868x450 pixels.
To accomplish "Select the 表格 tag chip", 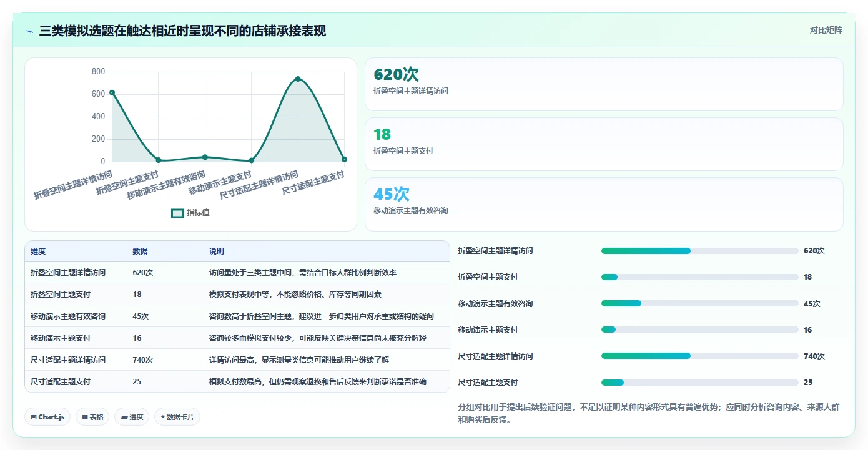I will click(x=92, y=417).
